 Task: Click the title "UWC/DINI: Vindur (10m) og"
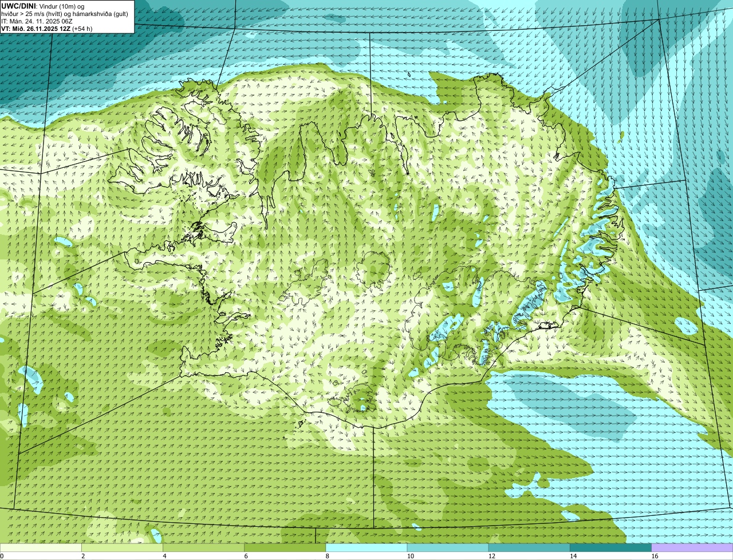point(43,6)
